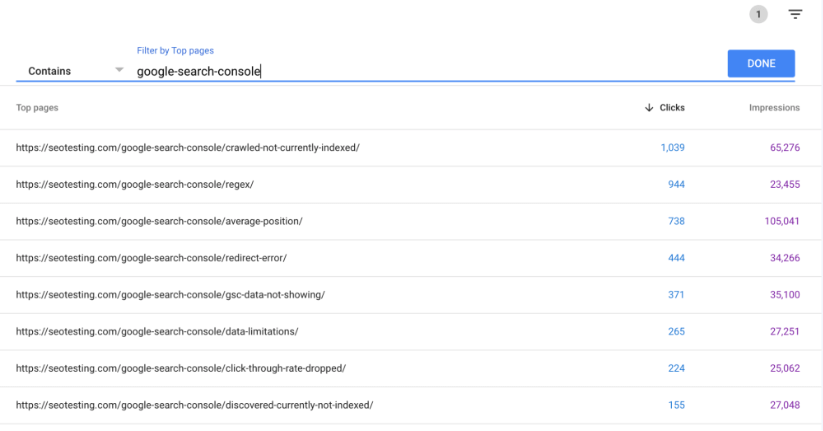
Task: Click the 944 clicks value
Action: coord(676,184)
